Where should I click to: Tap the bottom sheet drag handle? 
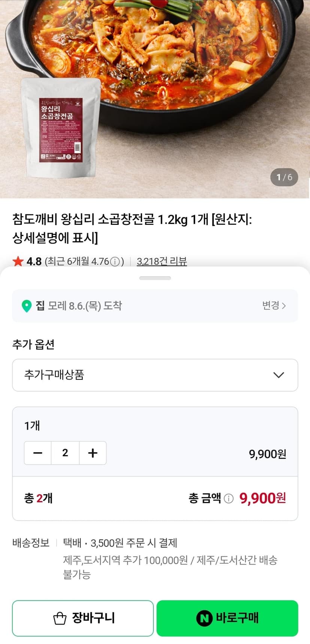(x=155, y=278)
